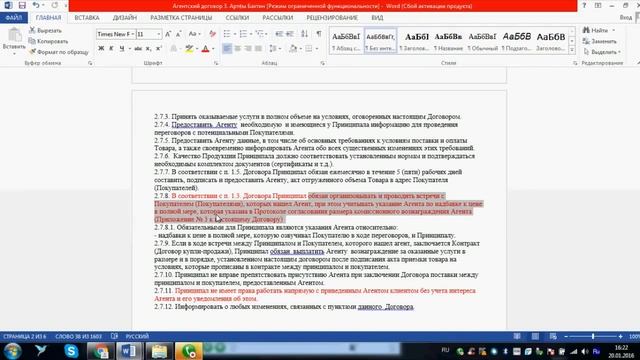Open Skype from the taskbar
Image resolution: width=640 pixels, height=360 pixels.
pos(71,351)
